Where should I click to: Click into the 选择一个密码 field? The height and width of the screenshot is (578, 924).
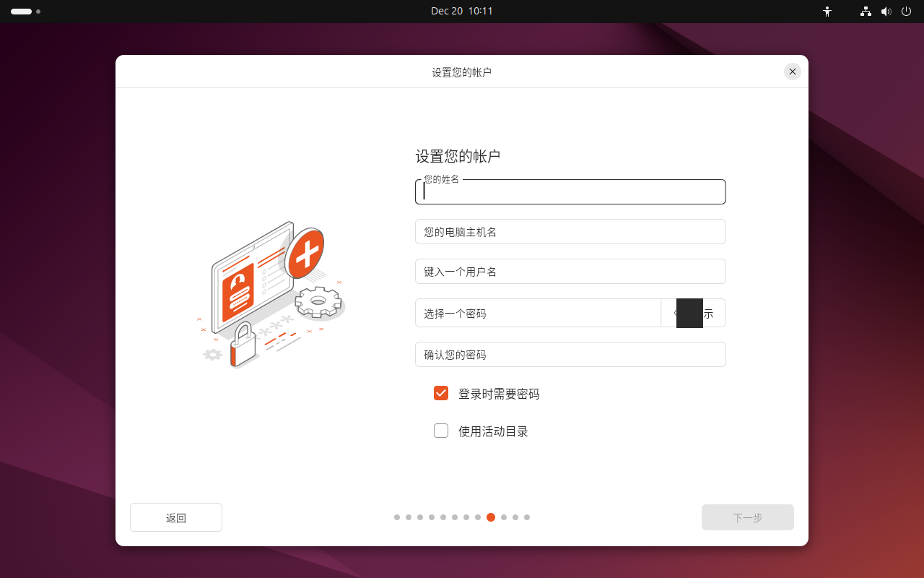pyautogui.click(x=538, y=314)
